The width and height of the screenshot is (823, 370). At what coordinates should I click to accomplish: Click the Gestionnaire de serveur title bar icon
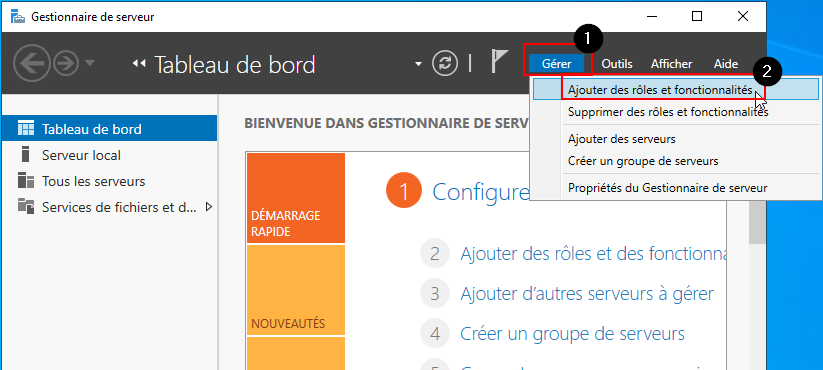point(18,16)
